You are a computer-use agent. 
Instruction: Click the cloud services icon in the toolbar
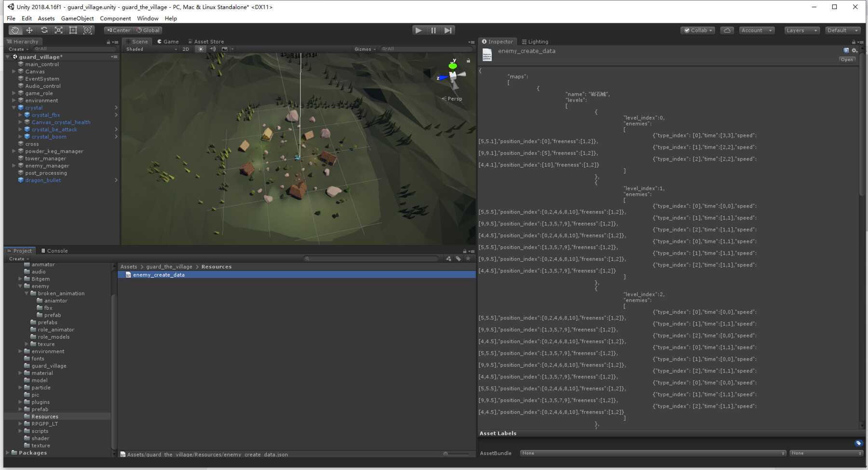pos(727,30)
